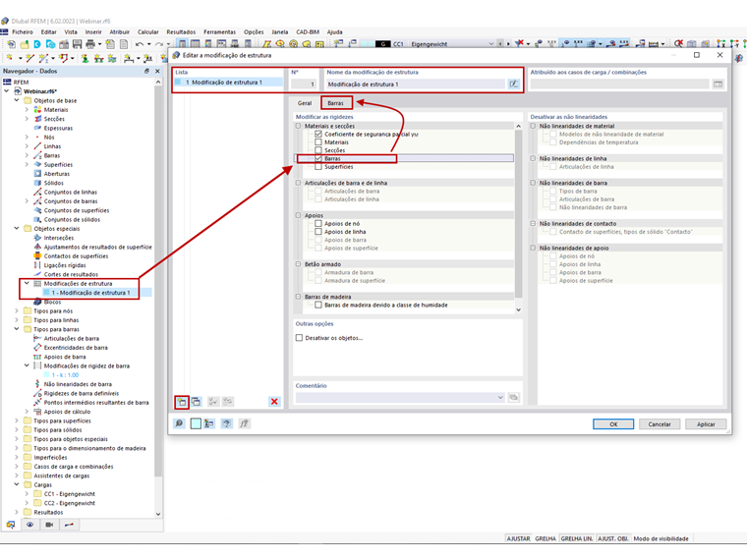Click the search magnifier icon in dialog footer

179,423
